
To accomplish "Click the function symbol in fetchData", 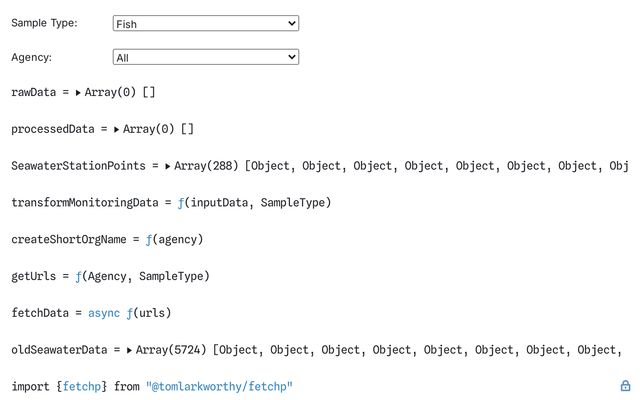I will (x=129, y=313).
